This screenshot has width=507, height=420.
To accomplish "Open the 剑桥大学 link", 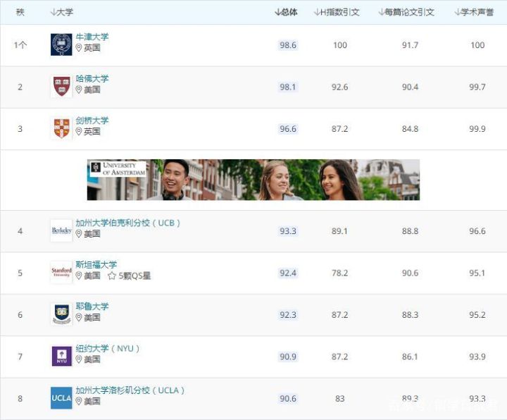I will click(x=92, y=121).
